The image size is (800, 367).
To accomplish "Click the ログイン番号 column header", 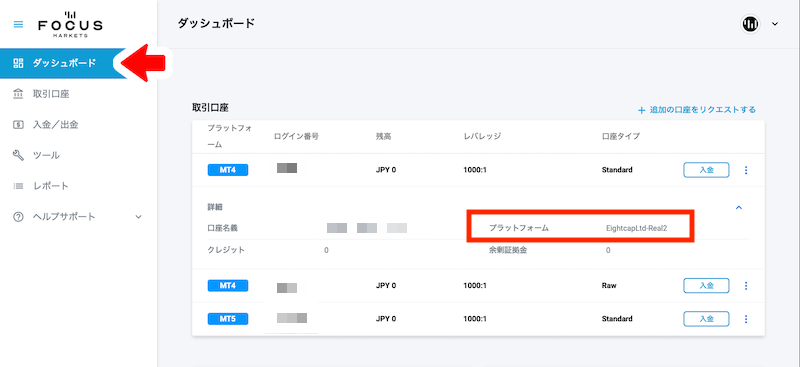I will click(296, 136).
